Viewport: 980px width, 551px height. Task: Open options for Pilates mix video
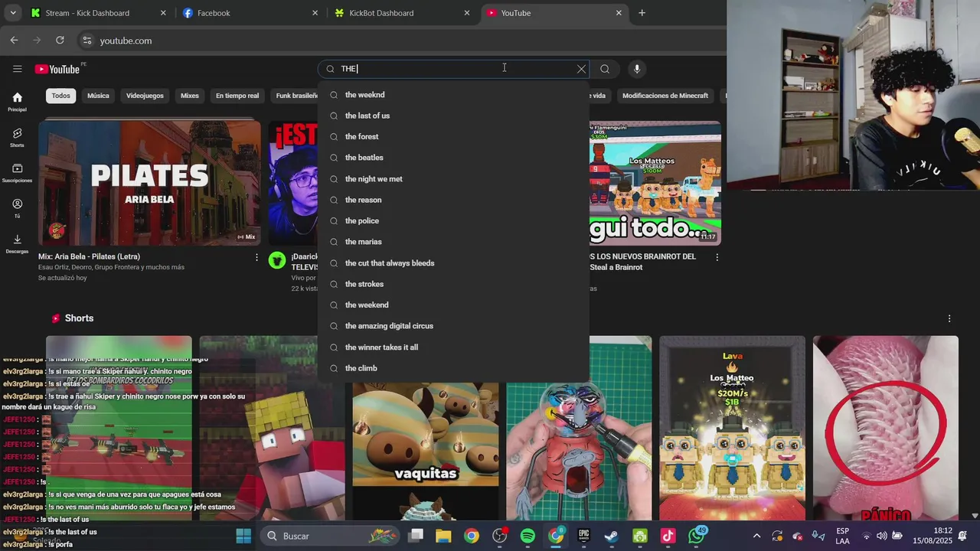(256, 257)
